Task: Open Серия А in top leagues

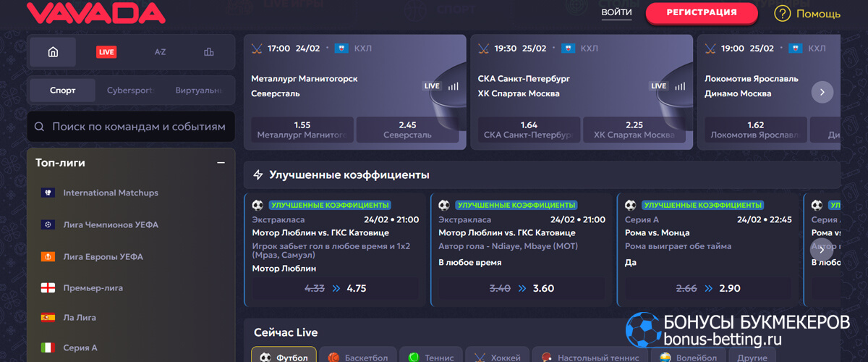Action: pyautogui.click(x=80, y=348)
